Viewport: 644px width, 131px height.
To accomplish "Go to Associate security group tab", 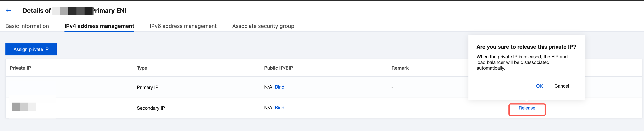I will pyautogui.click(x=263, y=26).
